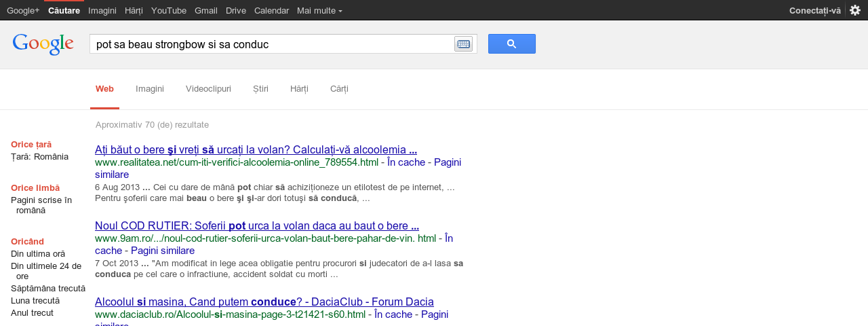Screen dimensions: 868x326
Task: Filter by Pagini scrise în română
Action: point(41,205)
